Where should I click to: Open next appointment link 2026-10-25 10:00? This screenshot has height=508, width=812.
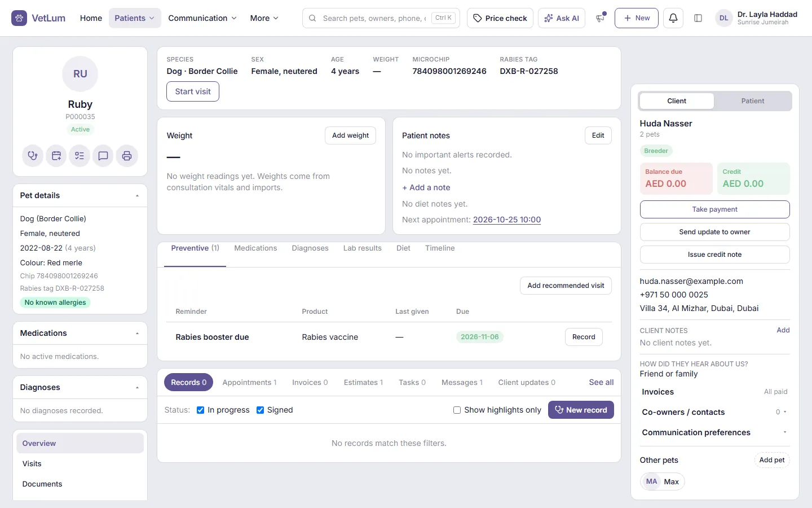[507, 220]
